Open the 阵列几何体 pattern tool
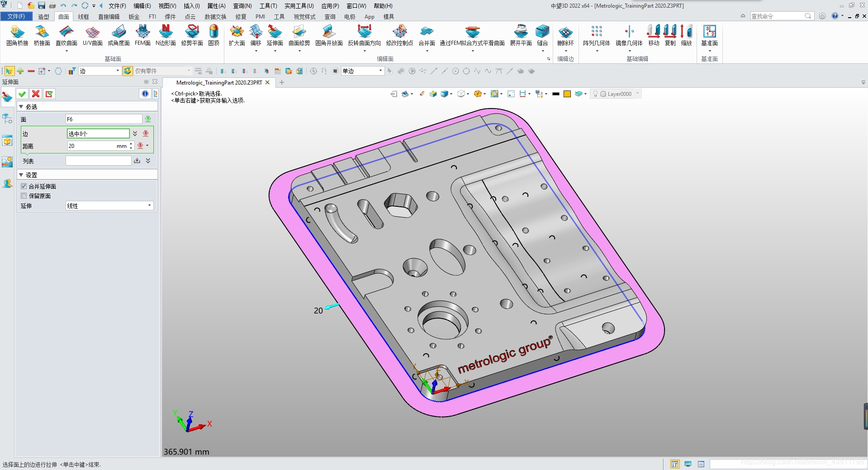 (x=597, y=35)
